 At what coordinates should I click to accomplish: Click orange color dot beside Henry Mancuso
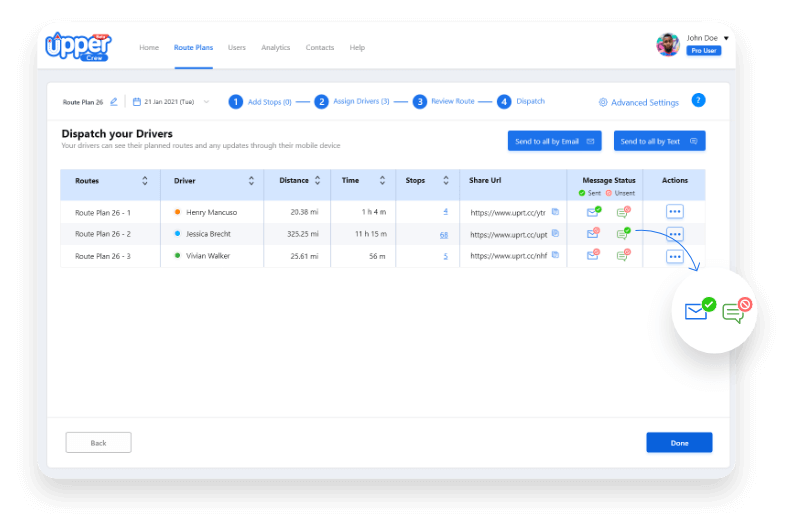177,212
